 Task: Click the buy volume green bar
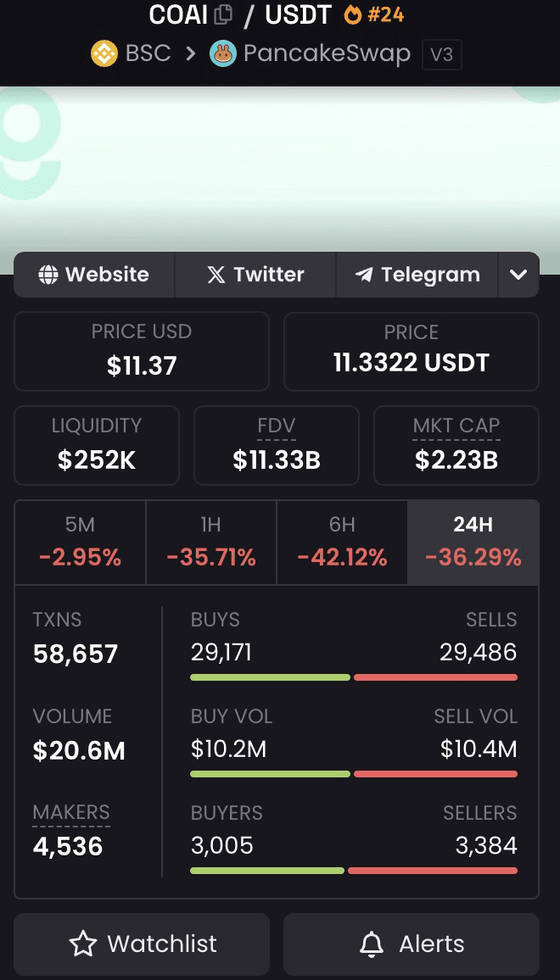(x=270, y=774)
